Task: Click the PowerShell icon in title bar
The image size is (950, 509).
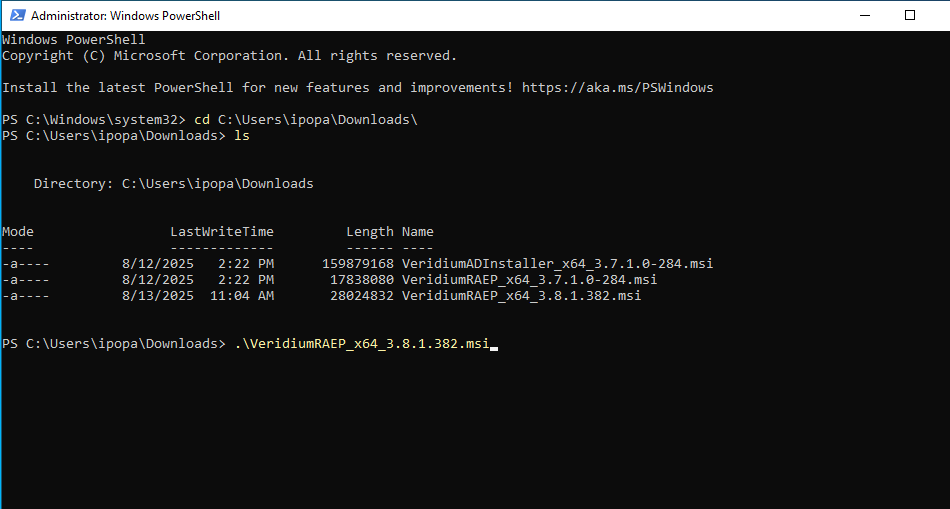Action: (16, 15)
